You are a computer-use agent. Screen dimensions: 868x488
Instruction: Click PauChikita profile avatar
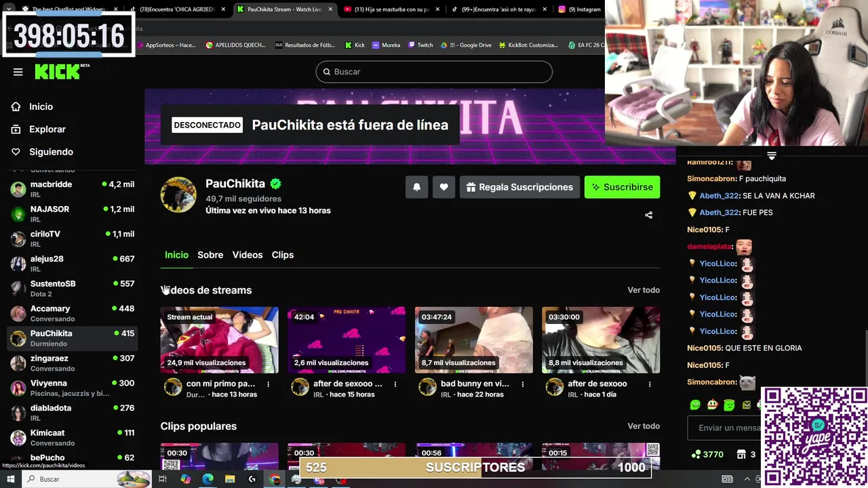tap(178, 195)
